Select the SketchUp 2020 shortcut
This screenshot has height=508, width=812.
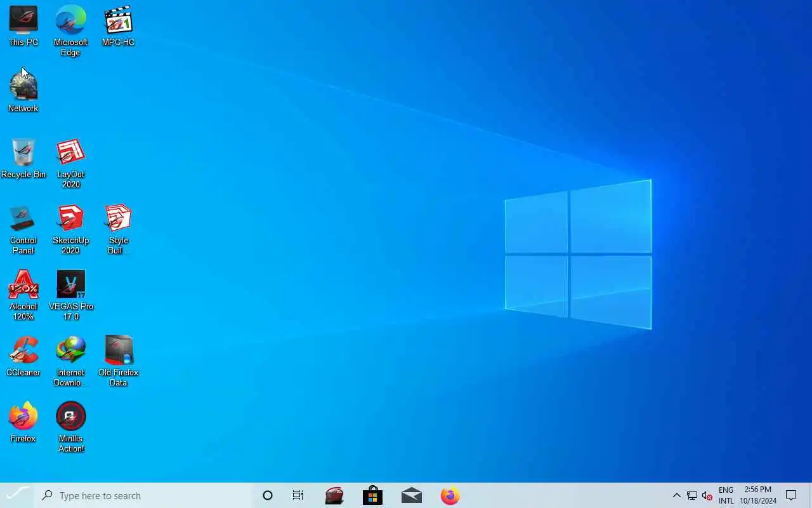click(x=70, y=230)
